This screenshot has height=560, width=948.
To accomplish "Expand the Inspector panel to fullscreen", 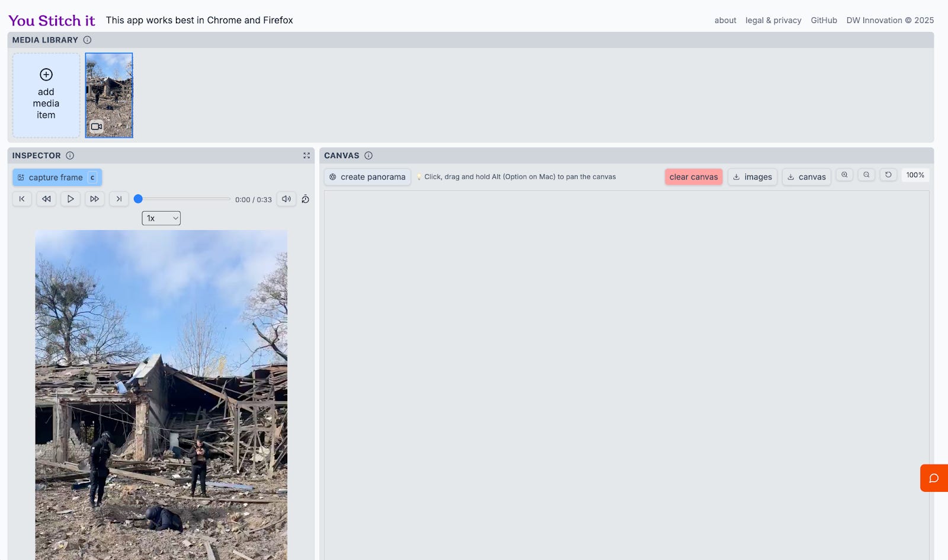I will pos(306,156).
